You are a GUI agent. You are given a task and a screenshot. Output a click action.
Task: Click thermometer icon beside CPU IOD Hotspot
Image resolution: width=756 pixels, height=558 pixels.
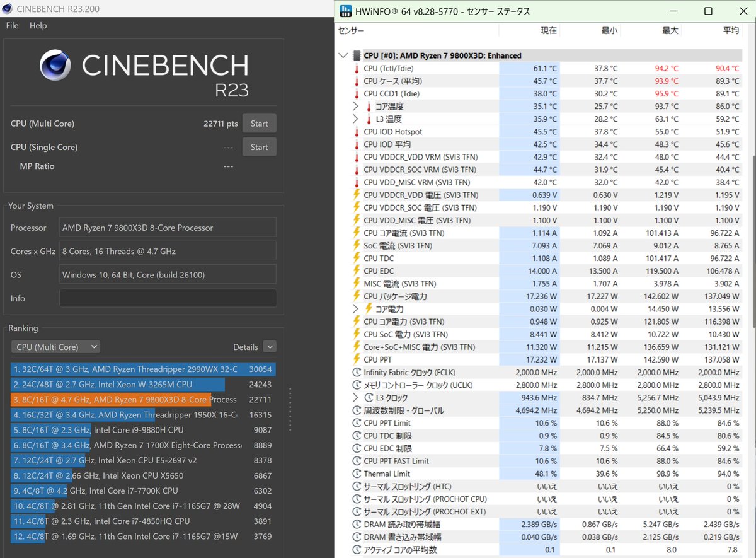[x=356, y=132]
